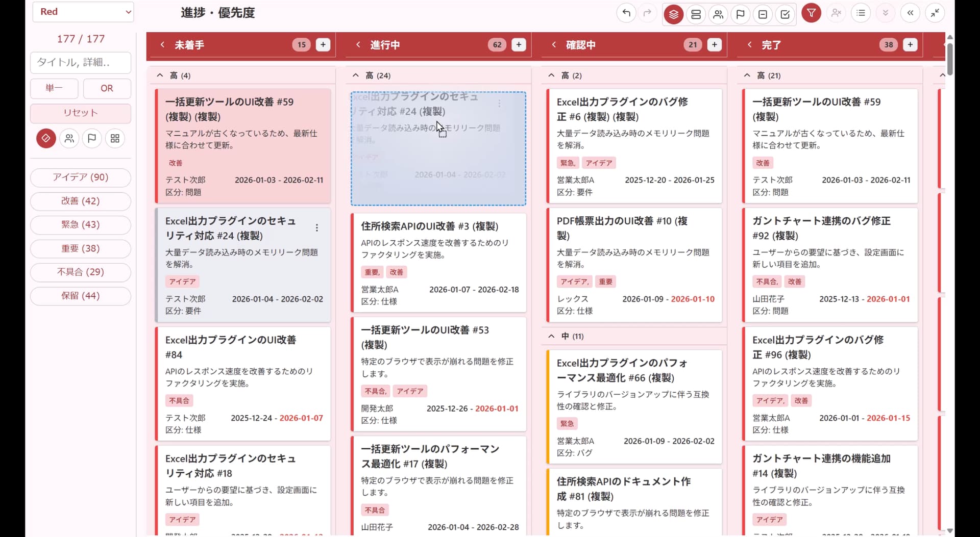Click the タイトル, 詳細 search field

point(81,62)
